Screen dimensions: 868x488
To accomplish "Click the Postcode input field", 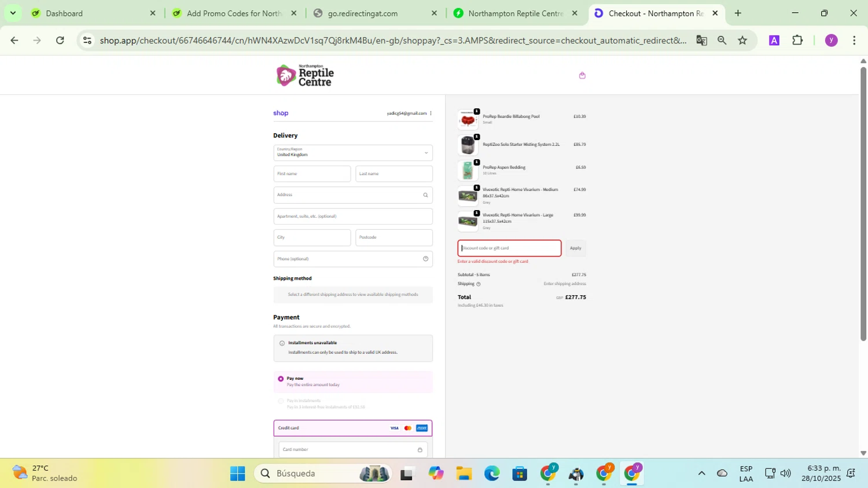I will (x=394, y=237).
